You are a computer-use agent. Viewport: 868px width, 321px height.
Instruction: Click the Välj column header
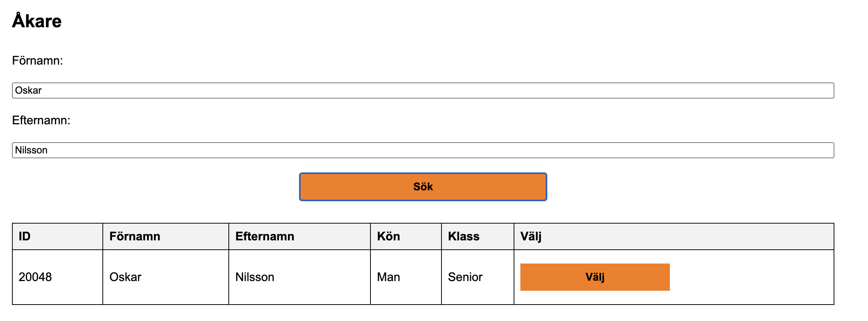coord(531,236)
